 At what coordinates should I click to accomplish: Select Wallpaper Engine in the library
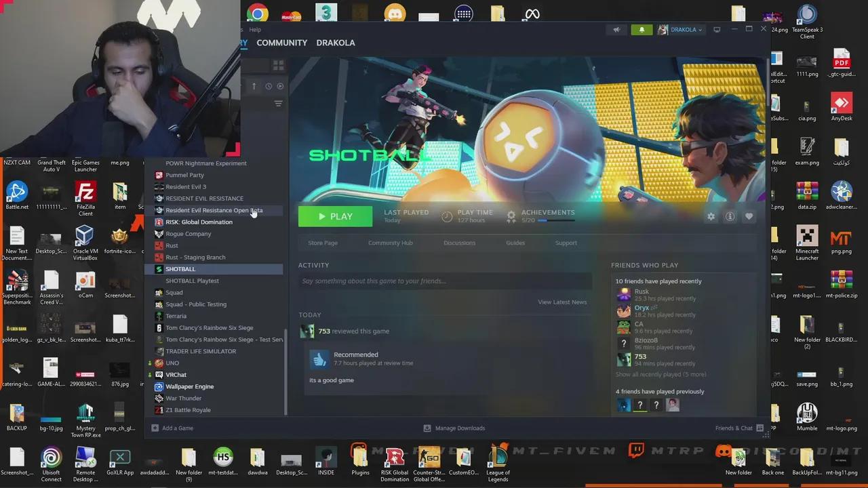(189, 386)
